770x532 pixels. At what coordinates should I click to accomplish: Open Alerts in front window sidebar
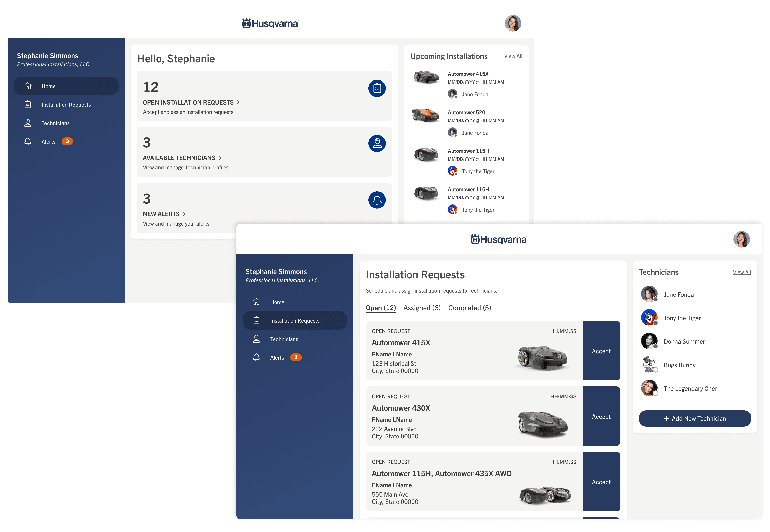(x=295, y=357)
